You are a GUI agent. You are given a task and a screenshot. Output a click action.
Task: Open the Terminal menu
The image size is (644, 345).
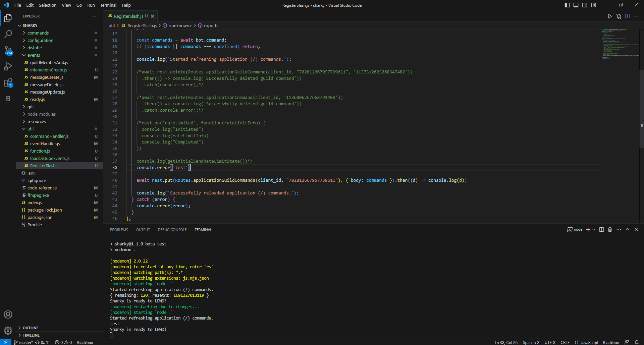pyautogui.click(x=108, y=5)
